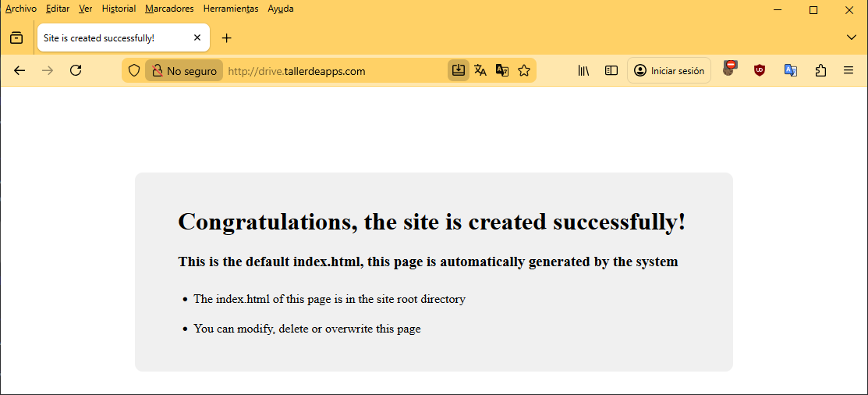Translate this page using address bar icon
Screen dimensions: 868x395
[480, 70]
